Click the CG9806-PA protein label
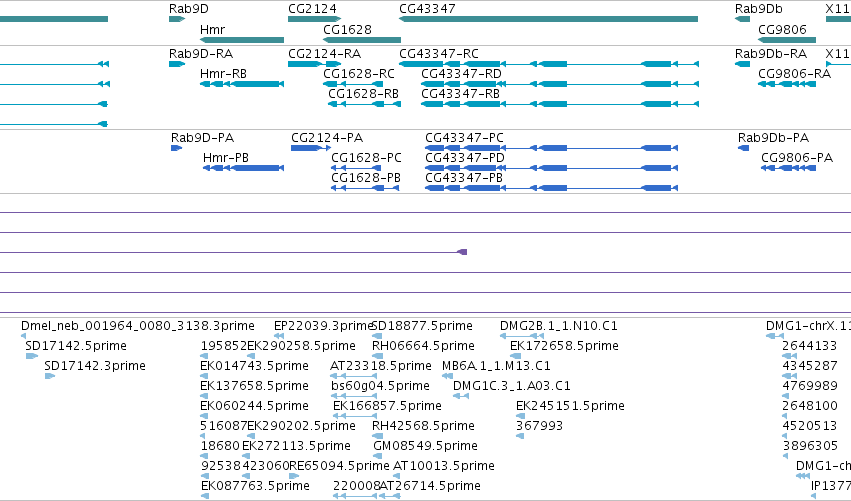 (797, 158)
